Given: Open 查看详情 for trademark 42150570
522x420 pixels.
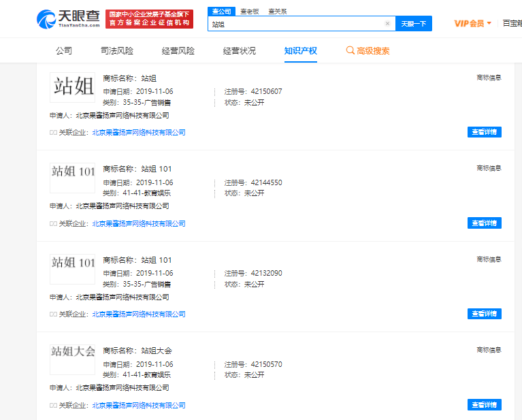Looking at the screenshot, I should pyautogui.click(x=485, y=404).
